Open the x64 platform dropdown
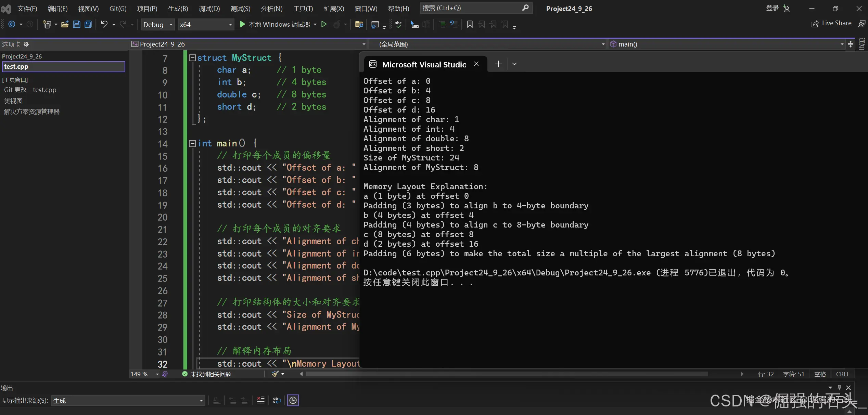 coord(206,25)
